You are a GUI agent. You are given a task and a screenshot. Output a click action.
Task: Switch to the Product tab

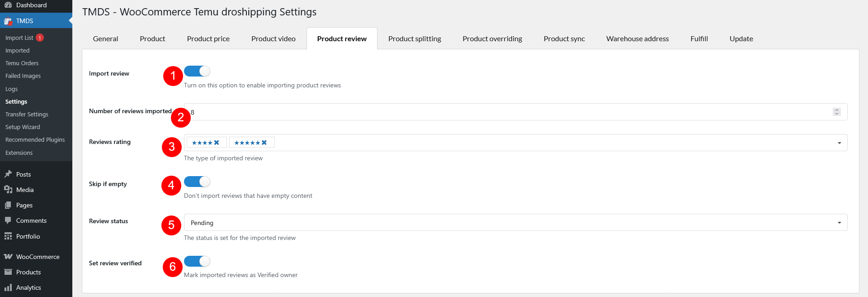(152, 39)
